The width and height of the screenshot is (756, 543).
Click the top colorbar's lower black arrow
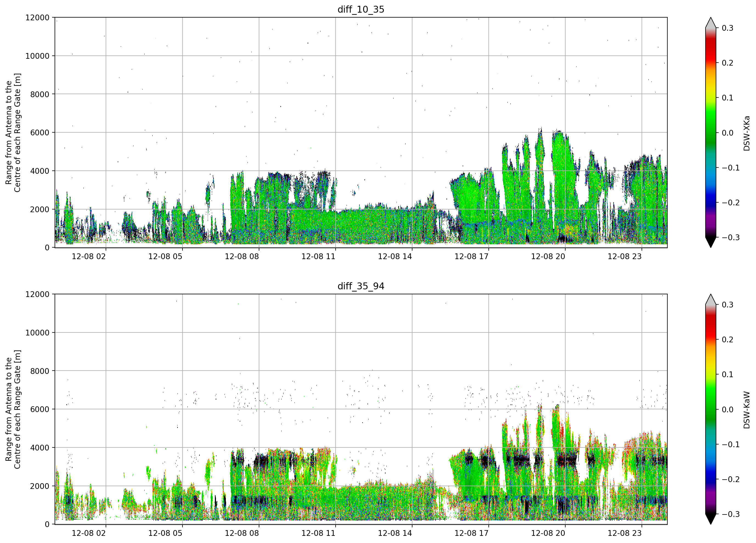click(711, 242)
